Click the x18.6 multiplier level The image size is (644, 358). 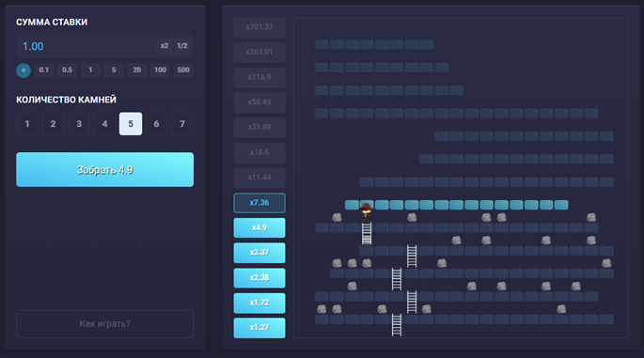tap(259, 152)
